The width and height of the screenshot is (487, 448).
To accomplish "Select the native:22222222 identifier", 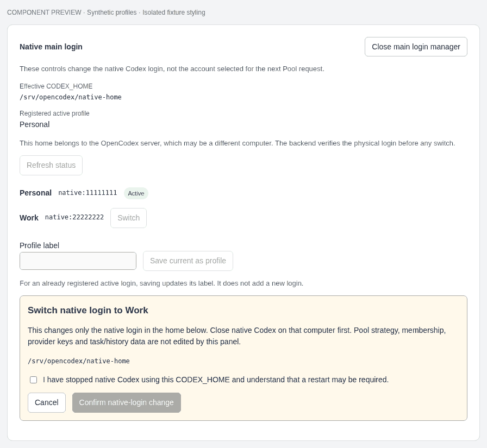I will (74, 217).
